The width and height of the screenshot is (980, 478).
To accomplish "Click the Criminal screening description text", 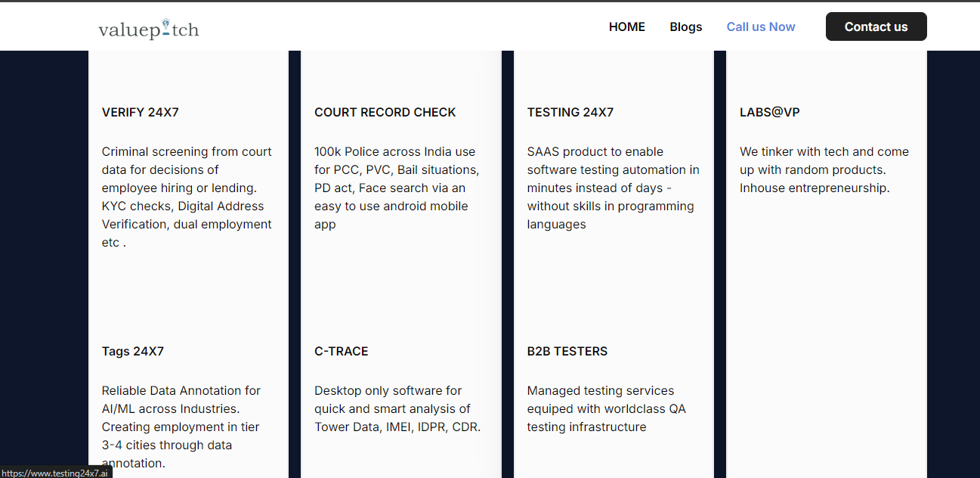I will 187,197.
